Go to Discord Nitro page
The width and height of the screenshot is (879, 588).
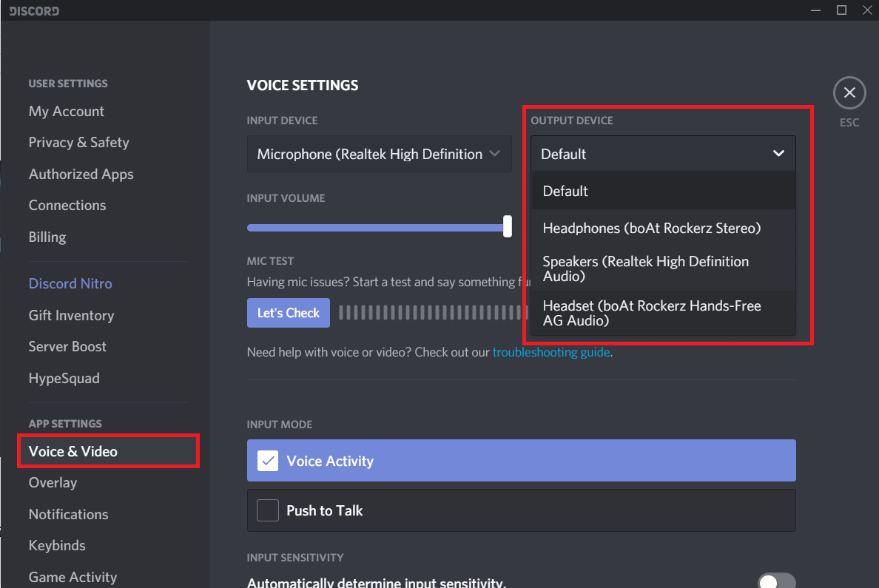point(70,283)
